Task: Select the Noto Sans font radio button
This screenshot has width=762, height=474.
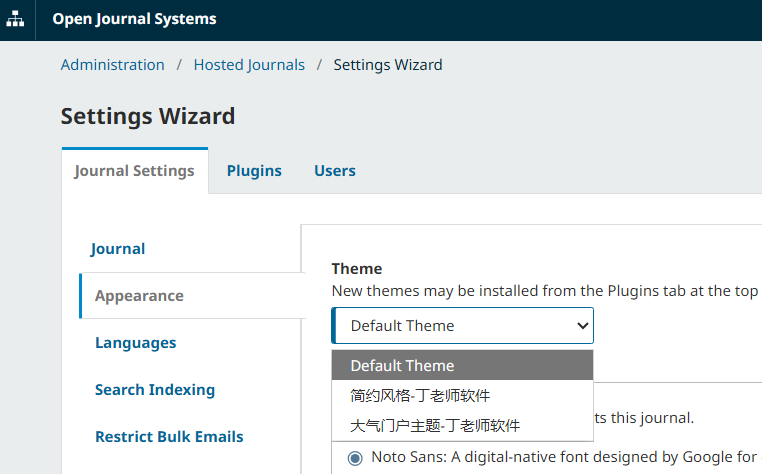Action: click(x=355, y=458)
